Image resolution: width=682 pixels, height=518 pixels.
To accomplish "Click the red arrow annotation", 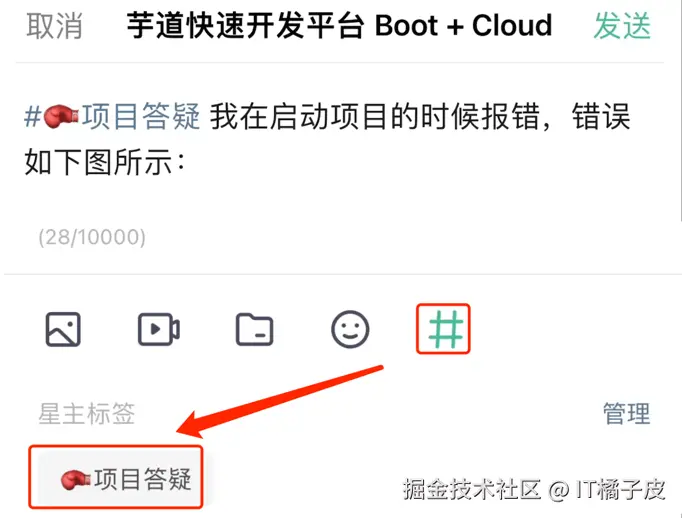I will coord(280,401).
